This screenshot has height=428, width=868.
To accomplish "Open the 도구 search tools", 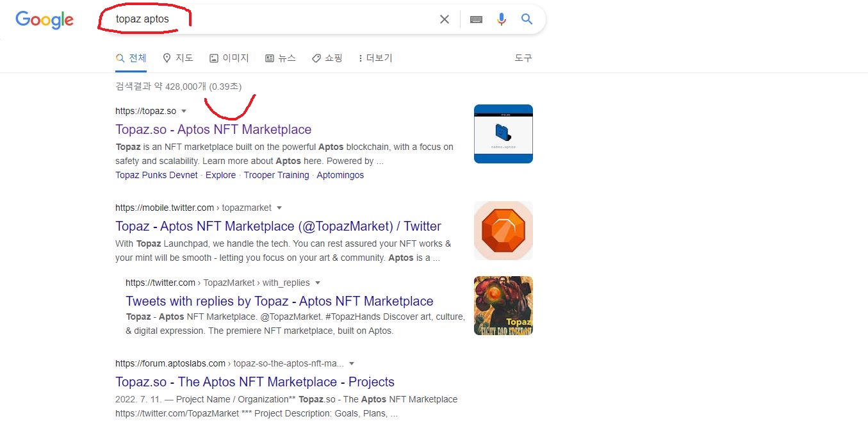I will click(x=523, y=58).
